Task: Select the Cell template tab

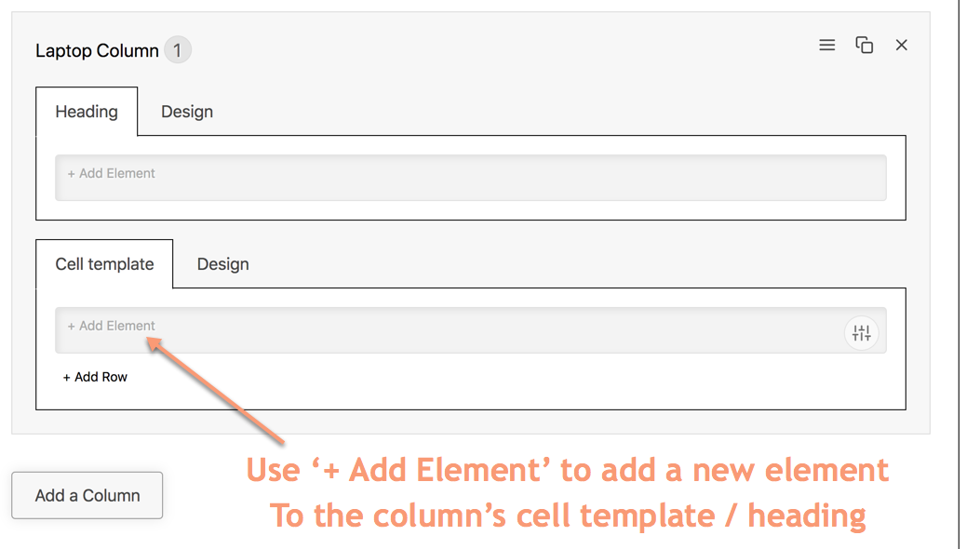Action: 104,264
